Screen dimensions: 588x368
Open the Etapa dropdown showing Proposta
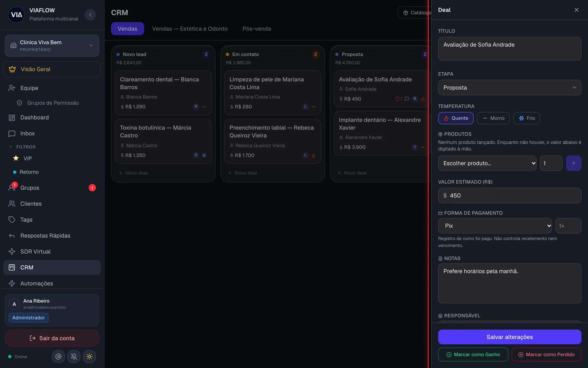click(x=510, y=87)
